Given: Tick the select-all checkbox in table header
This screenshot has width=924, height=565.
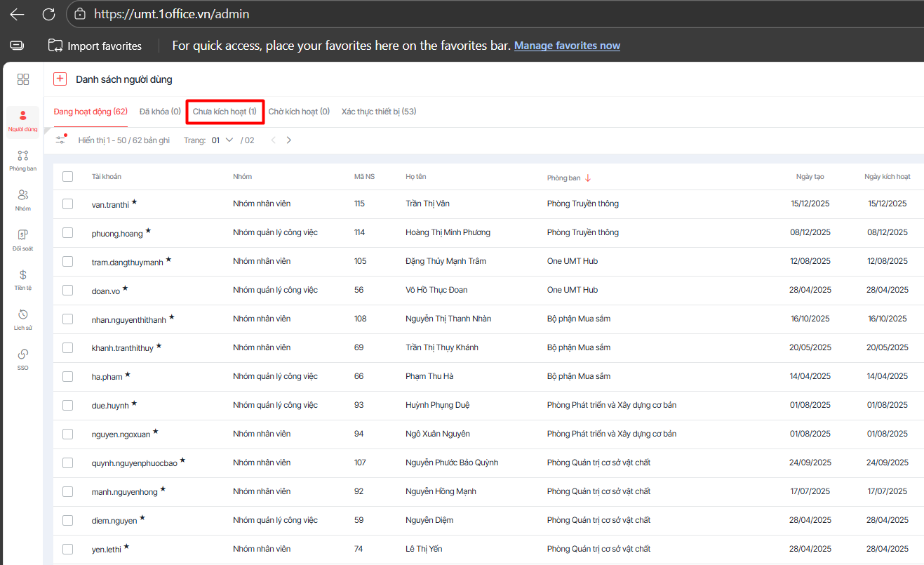Looking at the screenshot, I should point(67,177).
